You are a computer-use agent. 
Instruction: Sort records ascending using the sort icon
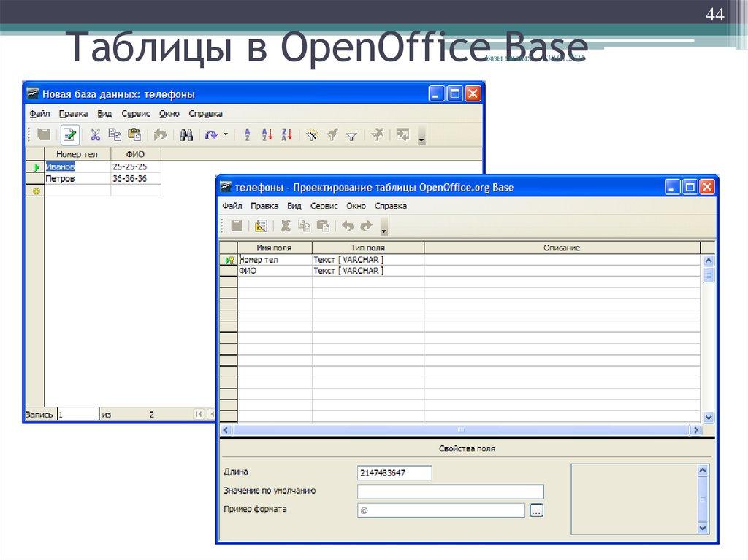[x=266, y=135]
